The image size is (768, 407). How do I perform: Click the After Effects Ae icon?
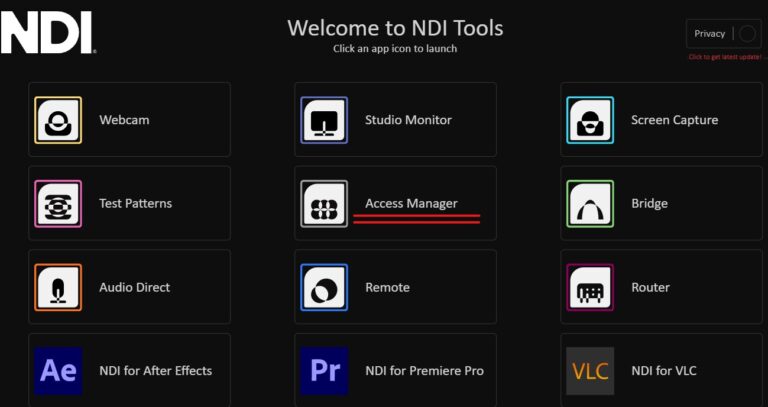(x=58, y=371)
